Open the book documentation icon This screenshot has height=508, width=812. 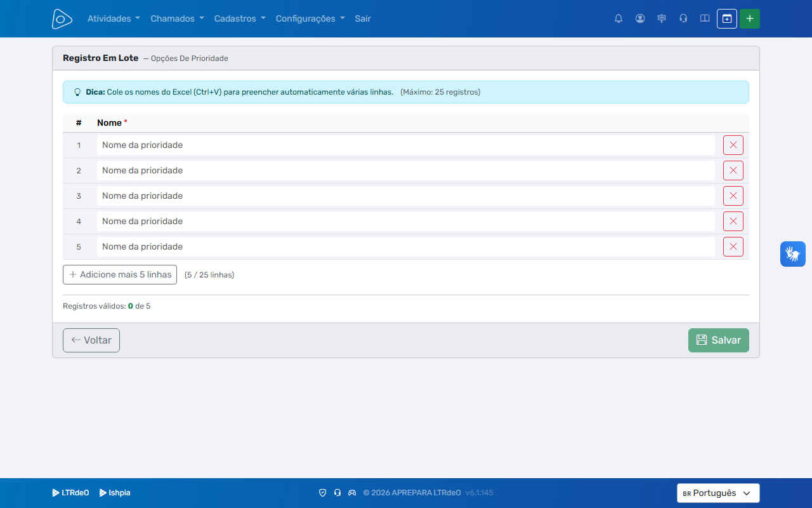coord(705,18)
